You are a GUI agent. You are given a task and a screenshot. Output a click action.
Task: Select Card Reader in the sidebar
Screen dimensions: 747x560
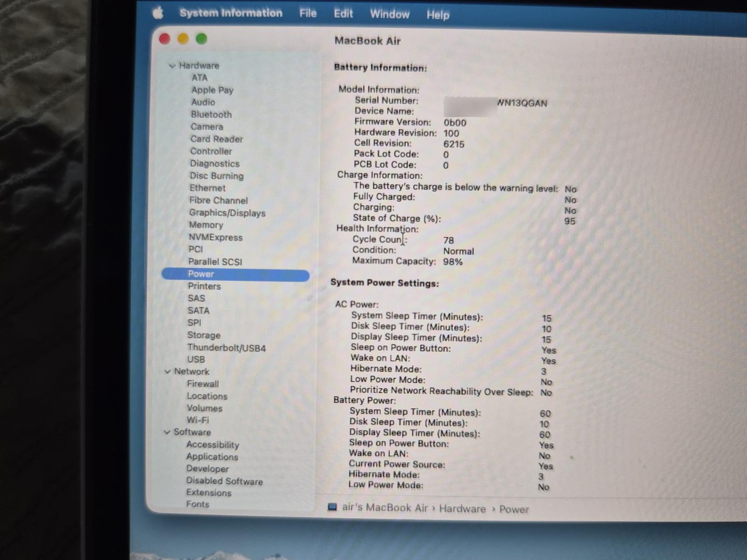[x=216, y=139]
